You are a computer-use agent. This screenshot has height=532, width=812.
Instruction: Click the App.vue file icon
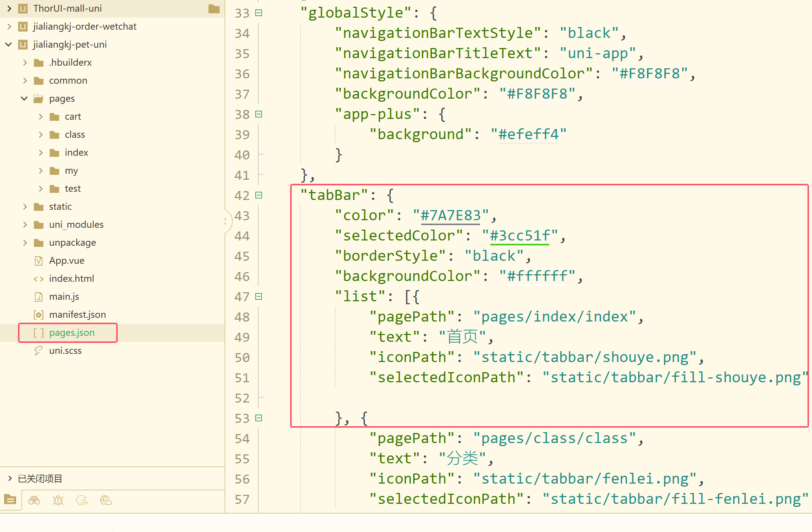39,261
